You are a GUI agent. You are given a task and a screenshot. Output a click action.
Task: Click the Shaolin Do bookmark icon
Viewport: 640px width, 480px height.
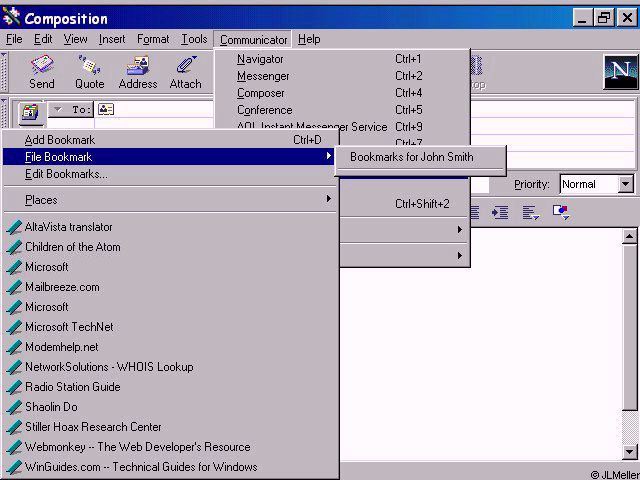coord(14,407)
